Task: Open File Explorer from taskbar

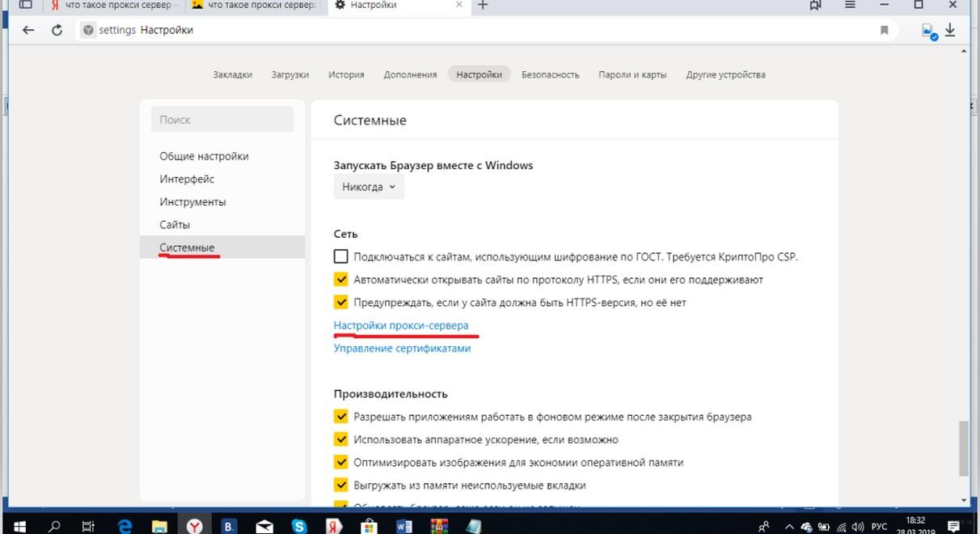Action: (x=160, y=526)
